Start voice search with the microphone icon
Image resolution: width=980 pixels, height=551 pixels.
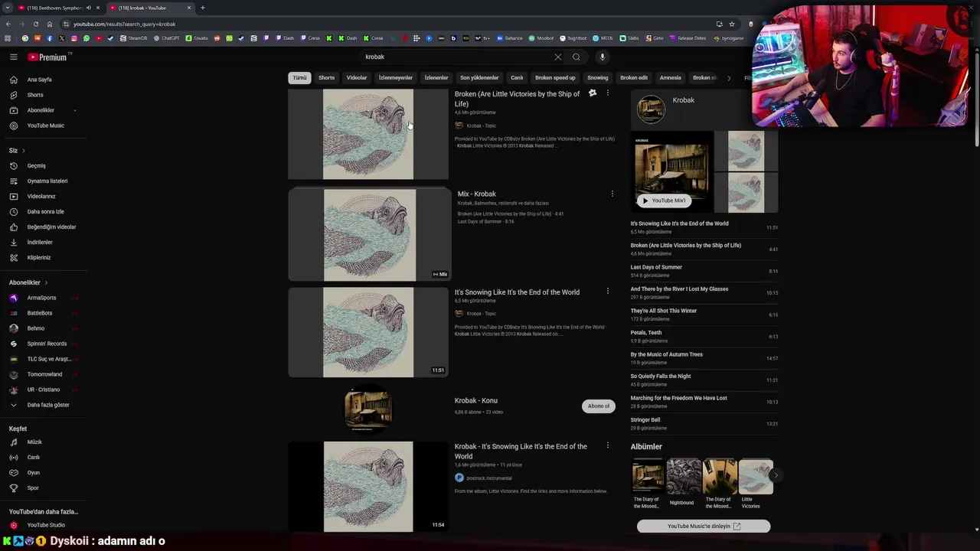click(603, 57)
